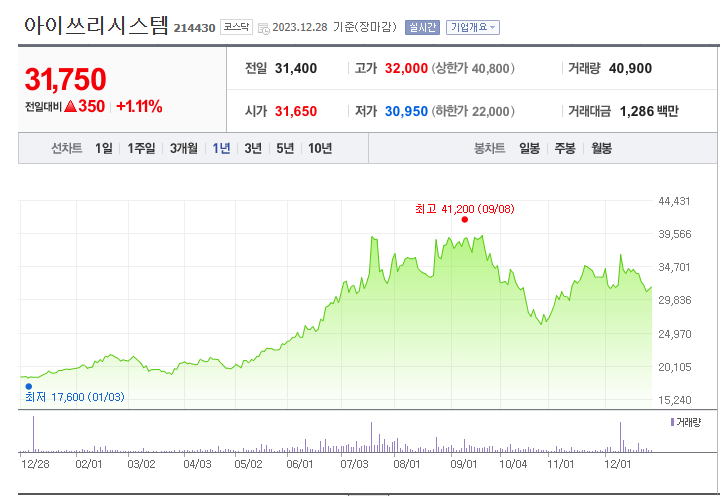Click the 코스닥 market badge
This screenshot has width=720, height=496.
pyautogui.click(x=236, y=27)
